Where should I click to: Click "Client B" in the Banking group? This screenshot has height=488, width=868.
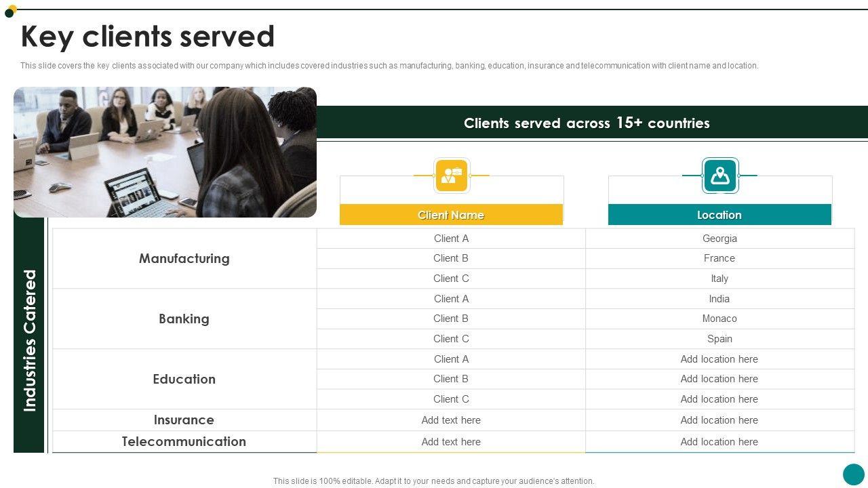[x=451, y=319]
